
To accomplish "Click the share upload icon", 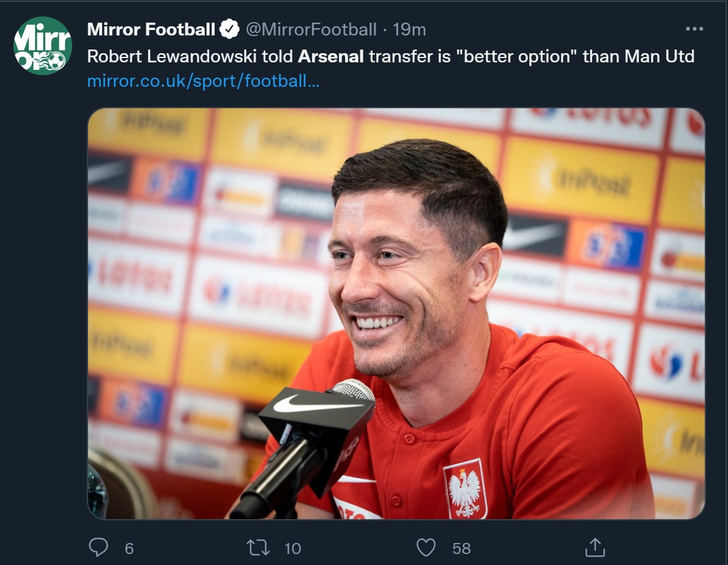I will 595,547.
